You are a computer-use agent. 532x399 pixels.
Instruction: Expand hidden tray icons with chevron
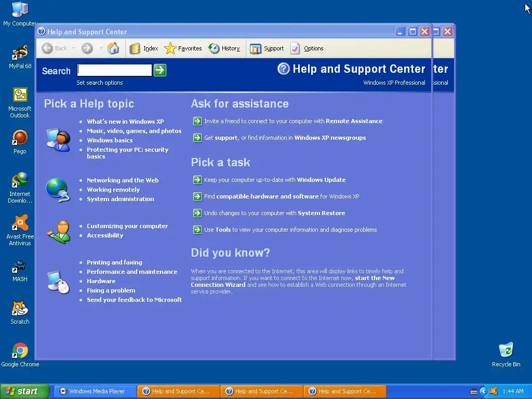click(484, 391)
